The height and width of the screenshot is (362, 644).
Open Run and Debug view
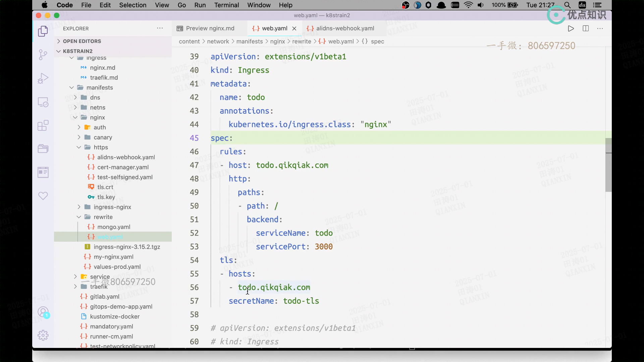pos(43,78)
